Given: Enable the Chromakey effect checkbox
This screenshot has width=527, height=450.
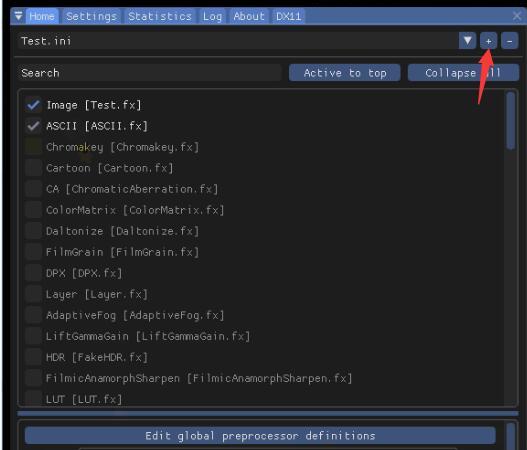Looking at the screenshot, I should point(33,147).
